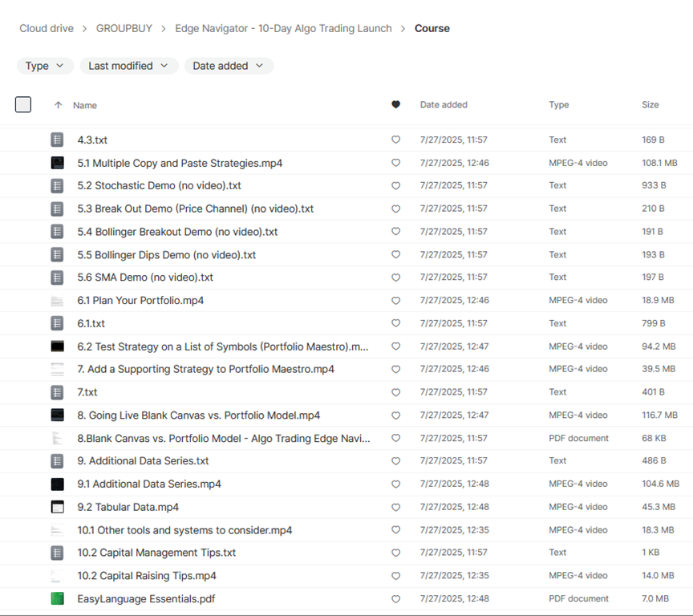The image size is (693, 616).
Task: Click the Course breadcrumb
Action: click(432, 28)
